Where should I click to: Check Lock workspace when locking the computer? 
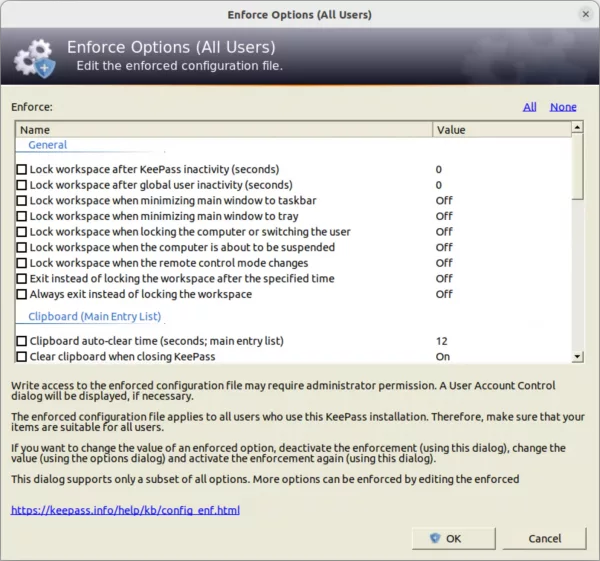point(22,232)
